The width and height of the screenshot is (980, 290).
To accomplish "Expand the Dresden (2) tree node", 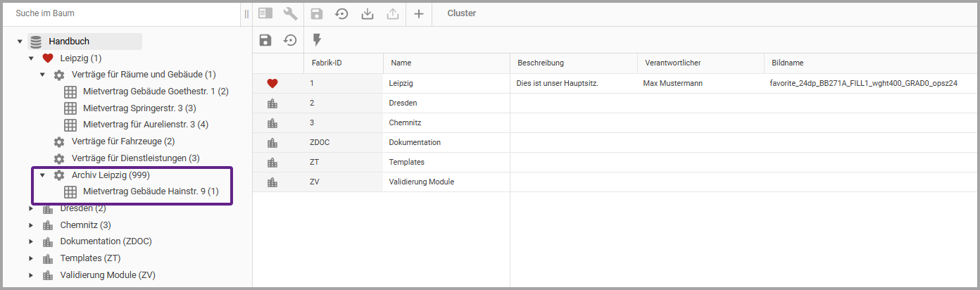I will [31, 208].
